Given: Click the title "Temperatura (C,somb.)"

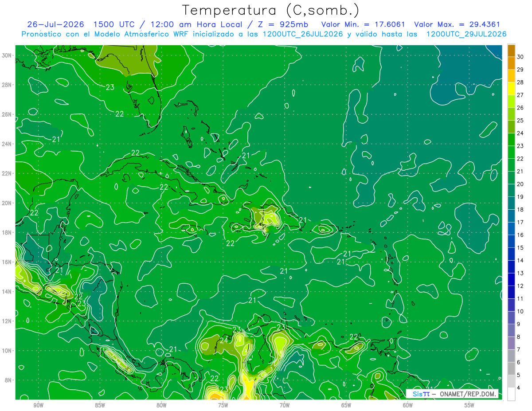Looking at the screenshot, I should click(271, 10).
